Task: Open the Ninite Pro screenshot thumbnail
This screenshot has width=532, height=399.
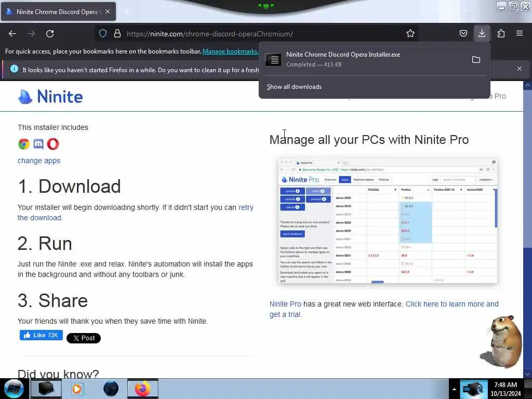Action: click(x=388, y=220)
